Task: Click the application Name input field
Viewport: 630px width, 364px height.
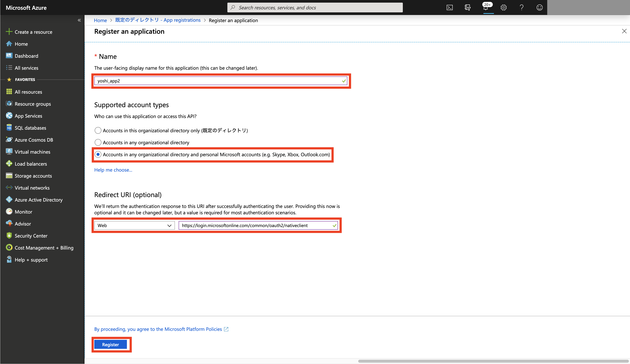Action: pyautogui.click(x=221, y=81)
